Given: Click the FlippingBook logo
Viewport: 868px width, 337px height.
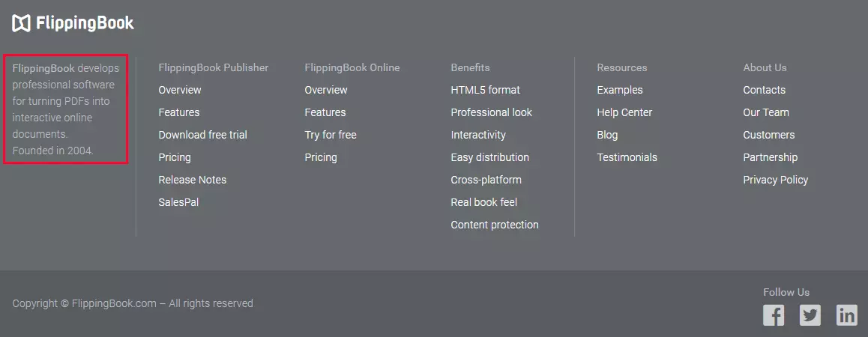Looking at the screenshot, I should 73,23.
